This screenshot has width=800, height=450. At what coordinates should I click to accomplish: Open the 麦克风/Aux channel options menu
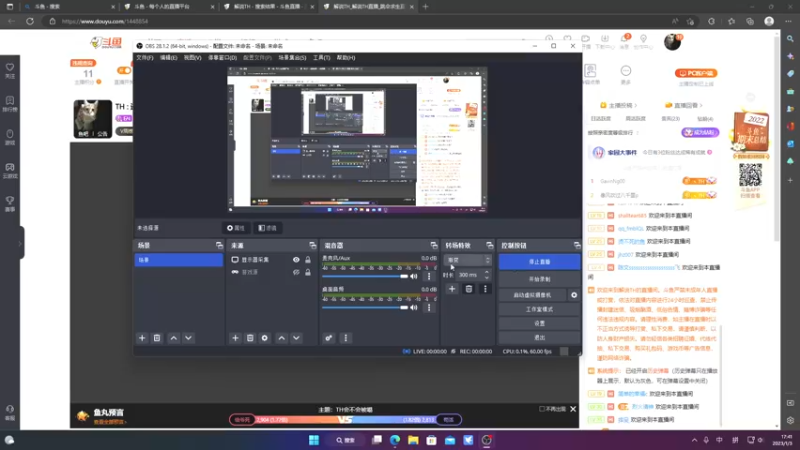[429, 276]
